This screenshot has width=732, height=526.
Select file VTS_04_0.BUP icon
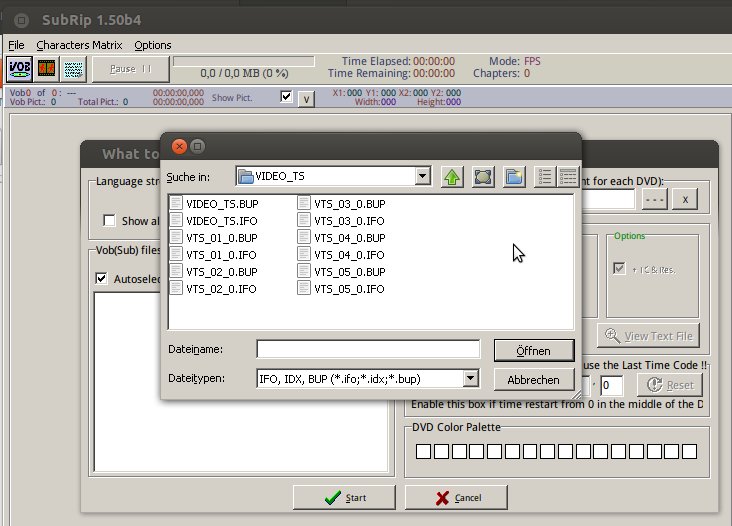tap(304, 237)
